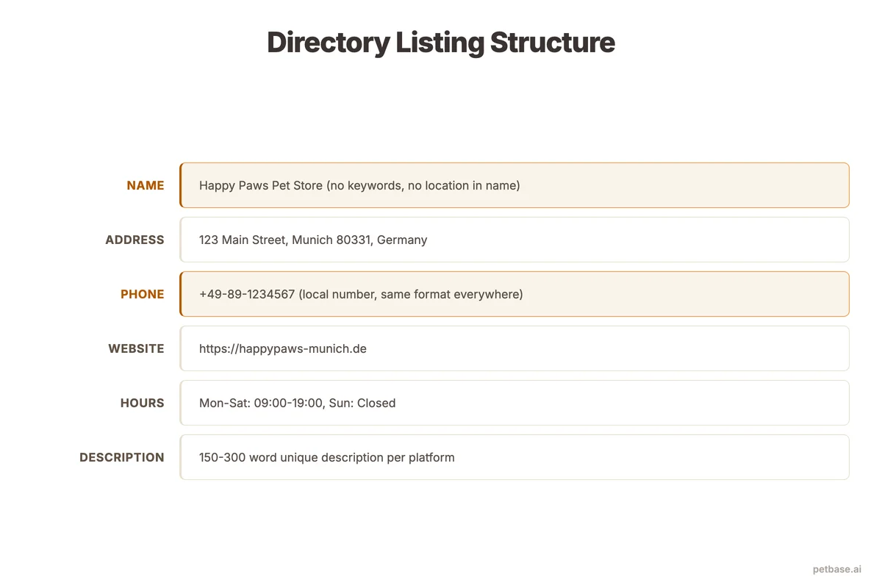The height and width of the screenshot is (588, 882).
Task: Click the highlighted NAME input box border
Action: [x=181, y=185]
